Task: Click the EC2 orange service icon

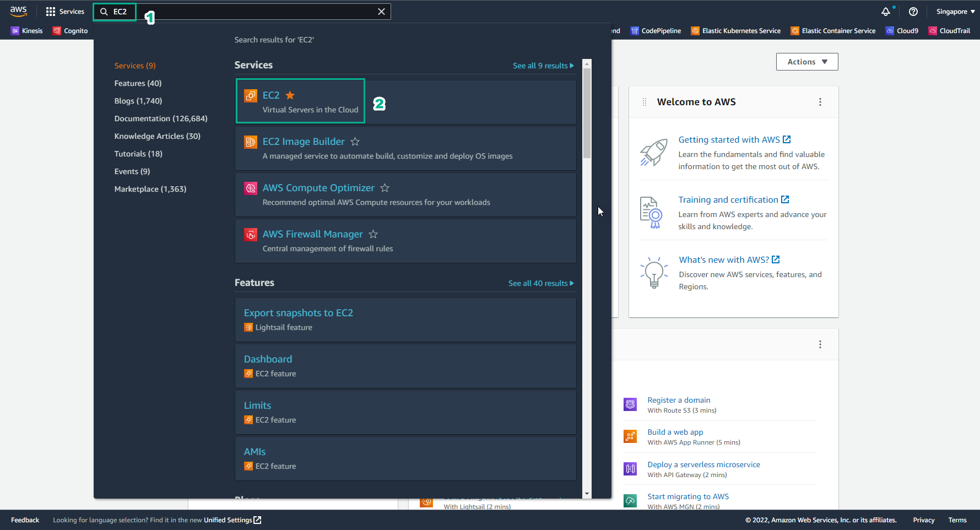Action: tap(251, 96)
